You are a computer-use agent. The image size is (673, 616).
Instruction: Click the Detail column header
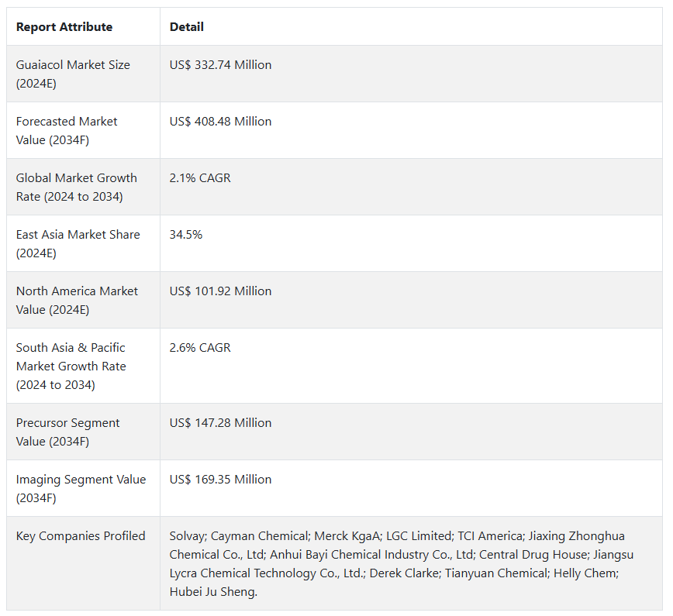(x=187, y=27)
